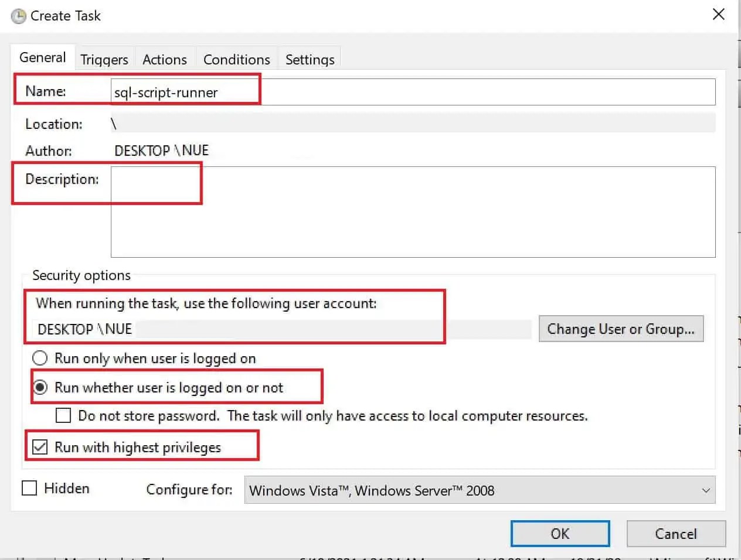The width and height of the screenshot is (741, 560).
Task: Select "Run whether user is logged on or not"
Action: point(39,387)
